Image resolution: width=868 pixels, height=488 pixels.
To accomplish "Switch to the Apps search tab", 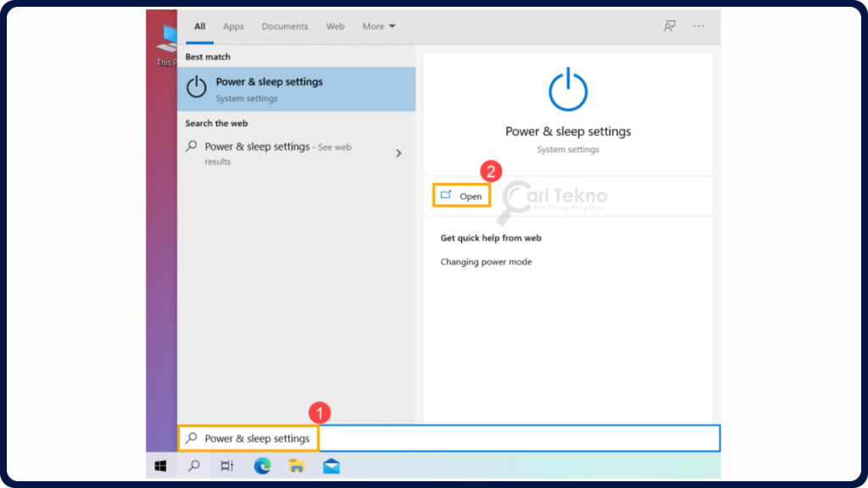I will [x=233, y=26].
